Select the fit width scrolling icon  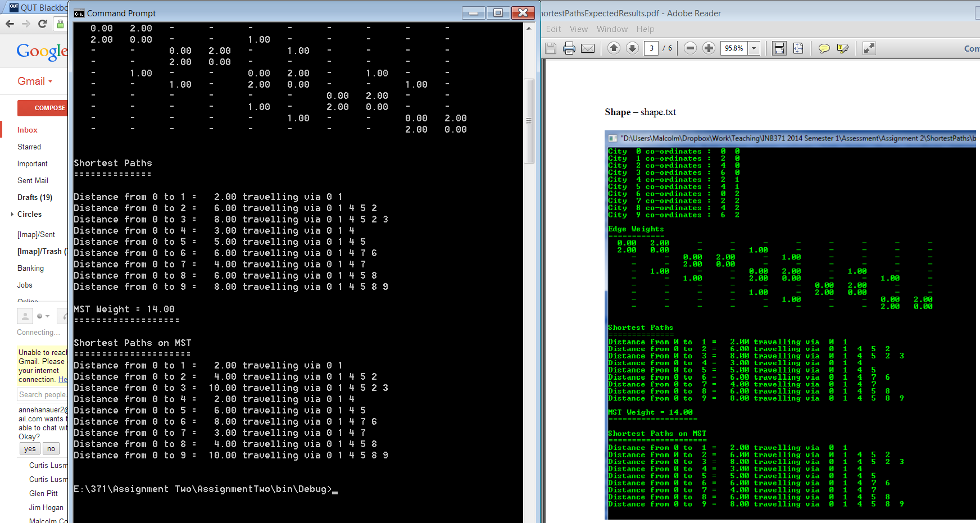(x=779, y=48)
